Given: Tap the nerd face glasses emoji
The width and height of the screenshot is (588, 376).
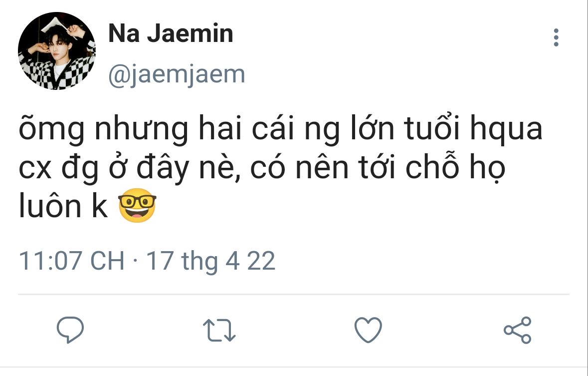Looking at the screenshot, I should (137, 205).
